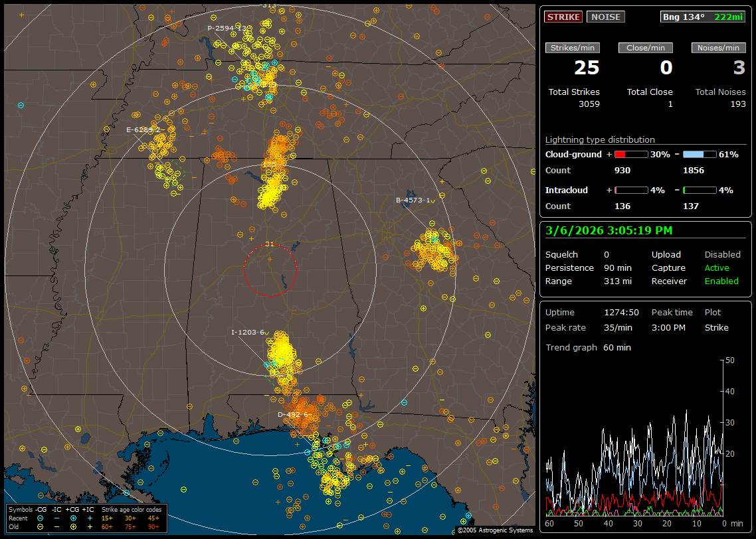756x539 pixels.
Task: Click the recent +CG cyan legend symbol
Action: [x=74, y=518]
